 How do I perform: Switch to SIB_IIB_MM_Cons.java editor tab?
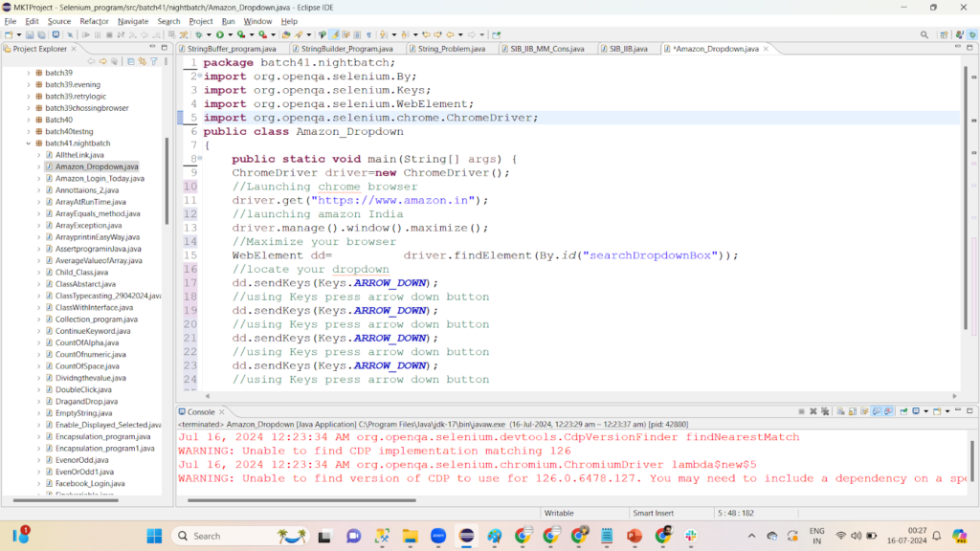[x=546, y=49]
